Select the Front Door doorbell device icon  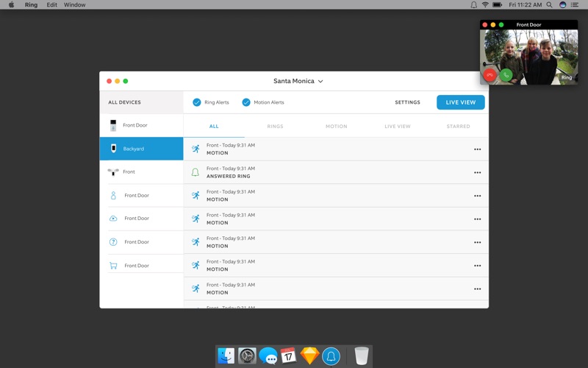click(x=113, y=125)
